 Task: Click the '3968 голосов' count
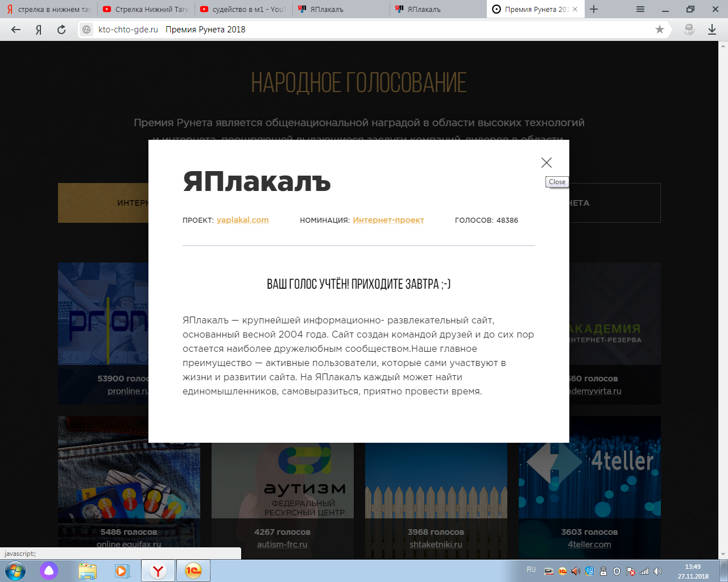(436, 532)
